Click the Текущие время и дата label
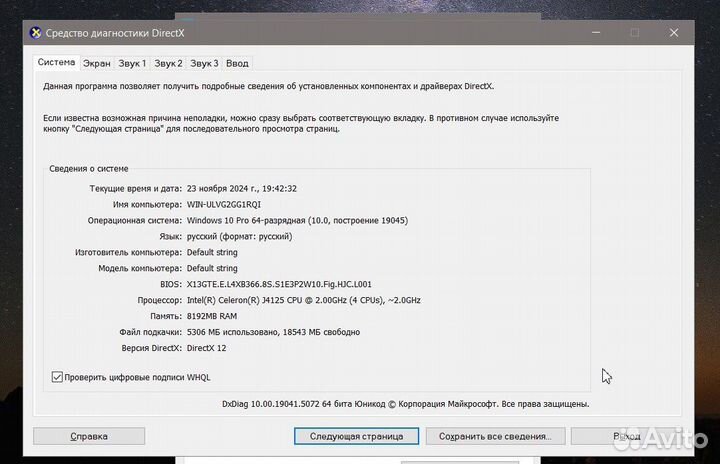This screenshot has width=720, height=464. pyautogui.click(x=135, y=188)
